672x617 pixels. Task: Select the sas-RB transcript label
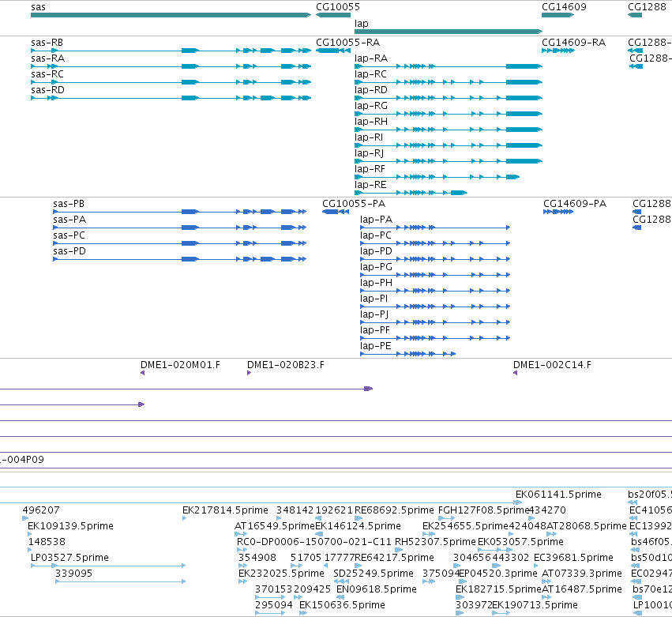pos(47,43)
